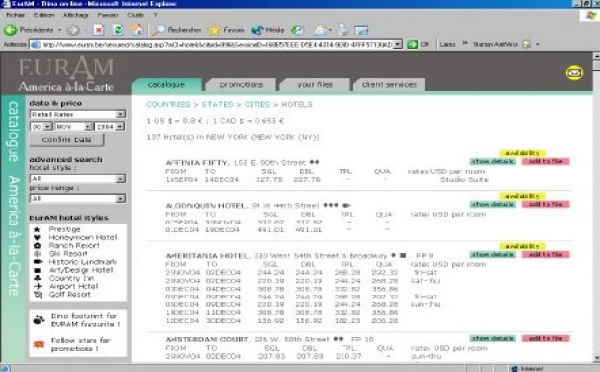Click the Home icon in toolbar
Viewport: 600px width, 372px height.
point(138,30)
